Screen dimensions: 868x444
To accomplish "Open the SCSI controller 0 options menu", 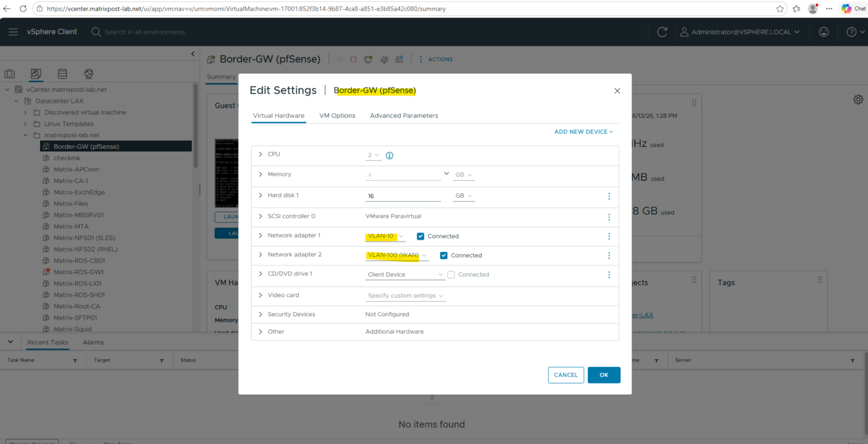I will click(609, 217).
